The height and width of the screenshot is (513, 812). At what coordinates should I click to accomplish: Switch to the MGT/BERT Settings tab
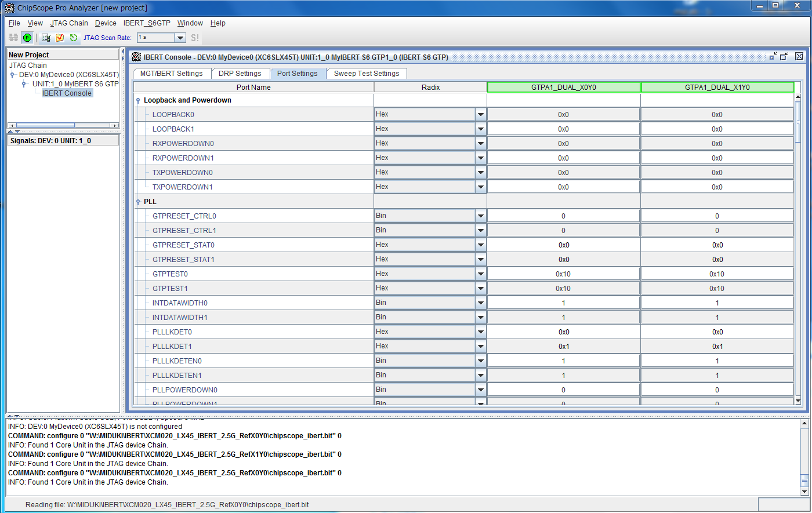pos(172,74)
